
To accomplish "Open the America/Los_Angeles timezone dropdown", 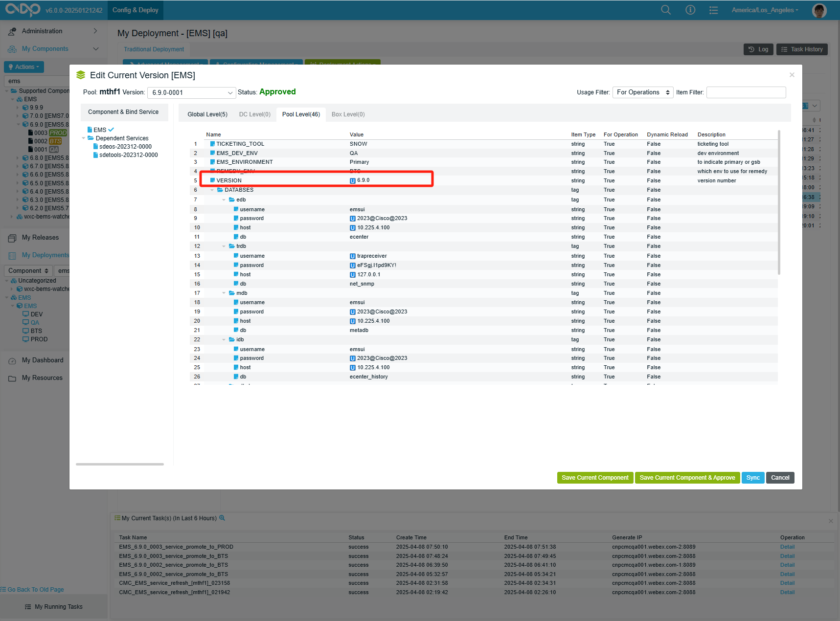I will tap(765, 10).
